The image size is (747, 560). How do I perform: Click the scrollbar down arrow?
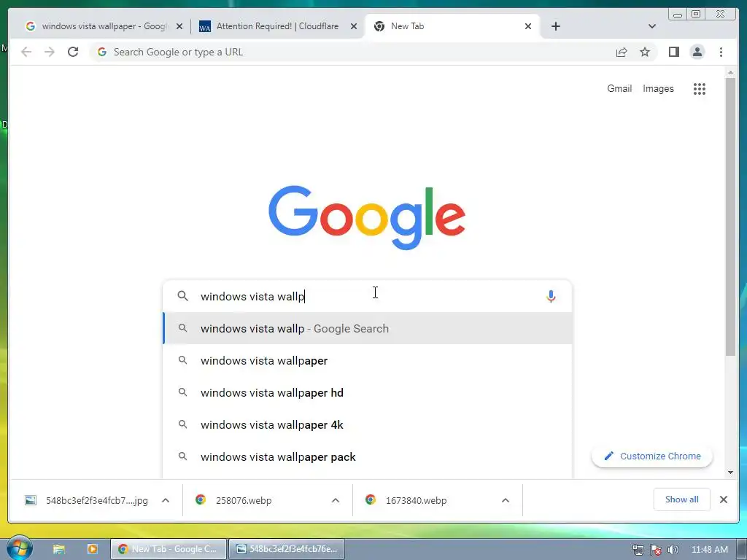point(730,472)
